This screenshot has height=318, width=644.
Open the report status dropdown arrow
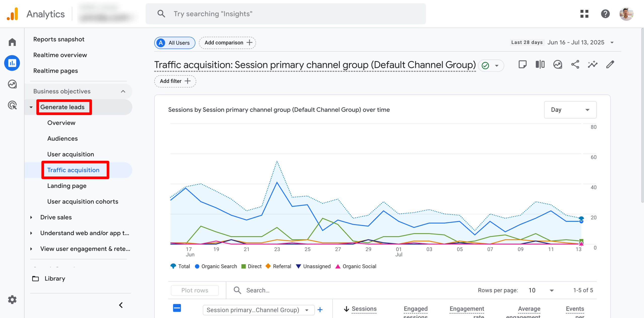point(497,66)
